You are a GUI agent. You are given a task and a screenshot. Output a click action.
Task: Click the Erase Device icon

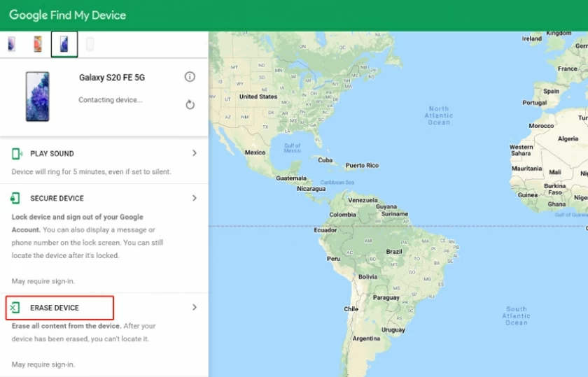point(15,308)
